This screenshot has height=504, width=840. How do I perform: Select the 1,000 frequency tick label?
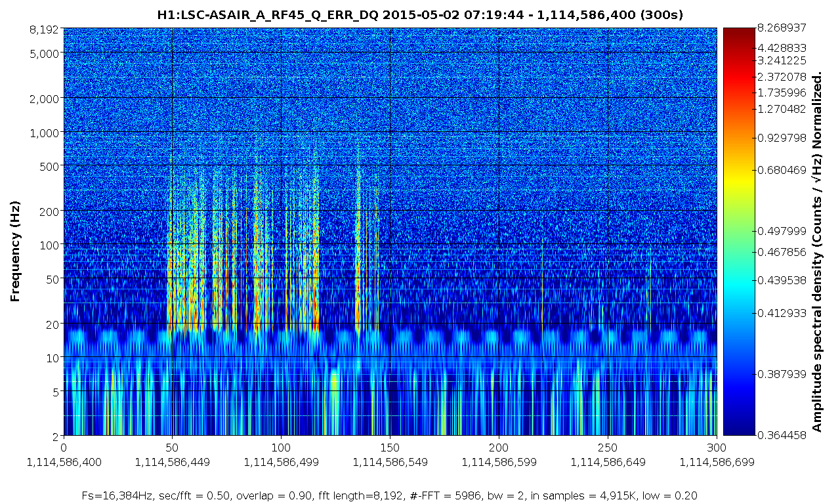click(x=45, y=133)
